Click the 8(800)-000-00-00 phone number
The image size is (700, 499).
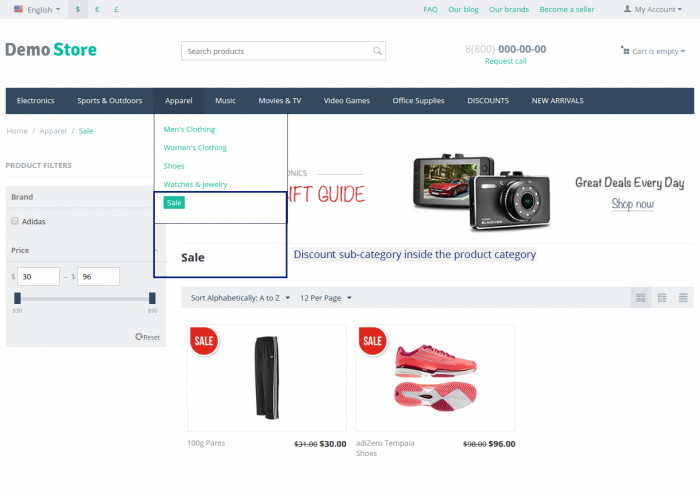point(505,49)
